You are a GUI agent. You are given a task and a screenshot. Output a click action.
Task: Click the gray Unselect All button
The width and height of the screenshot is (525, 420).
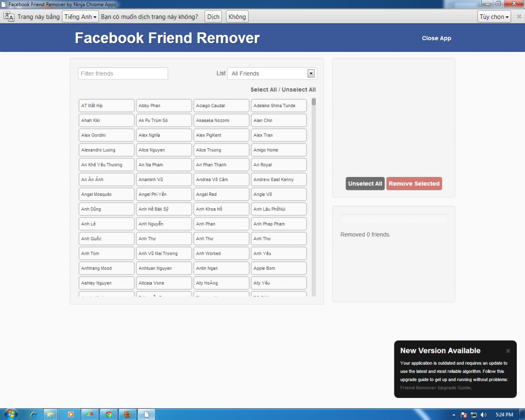(365, 184)
